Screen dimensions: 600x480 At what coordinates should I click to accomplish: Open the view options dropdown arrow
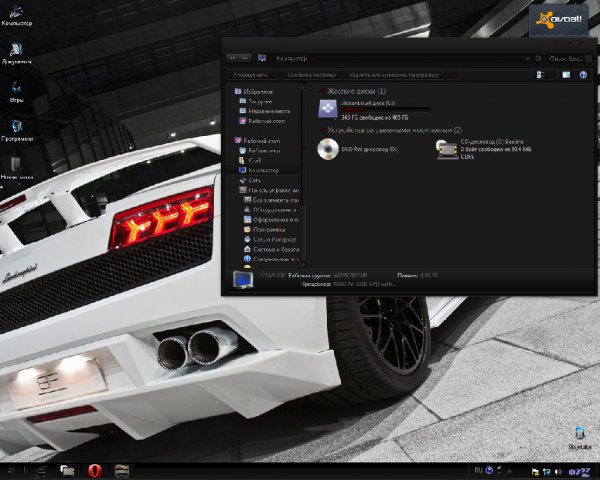tap(549, 75)
